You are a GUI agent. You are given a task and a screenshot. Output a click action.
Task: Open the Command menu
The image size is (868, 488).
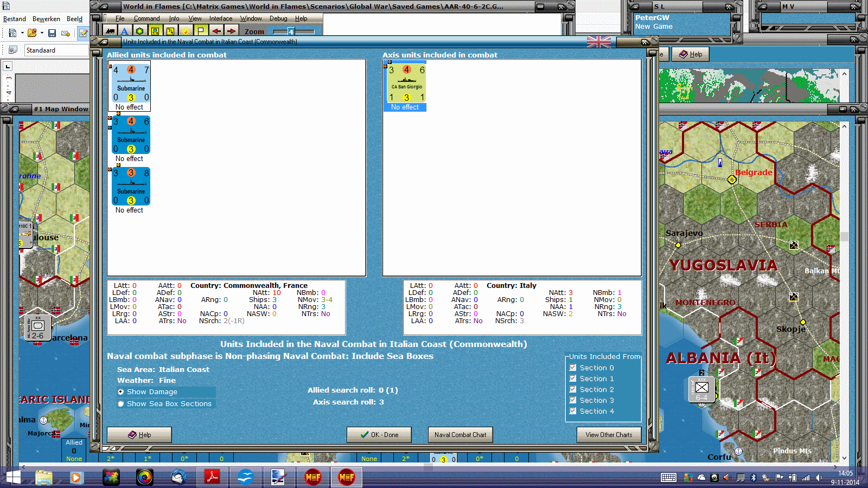pos(146,18)
